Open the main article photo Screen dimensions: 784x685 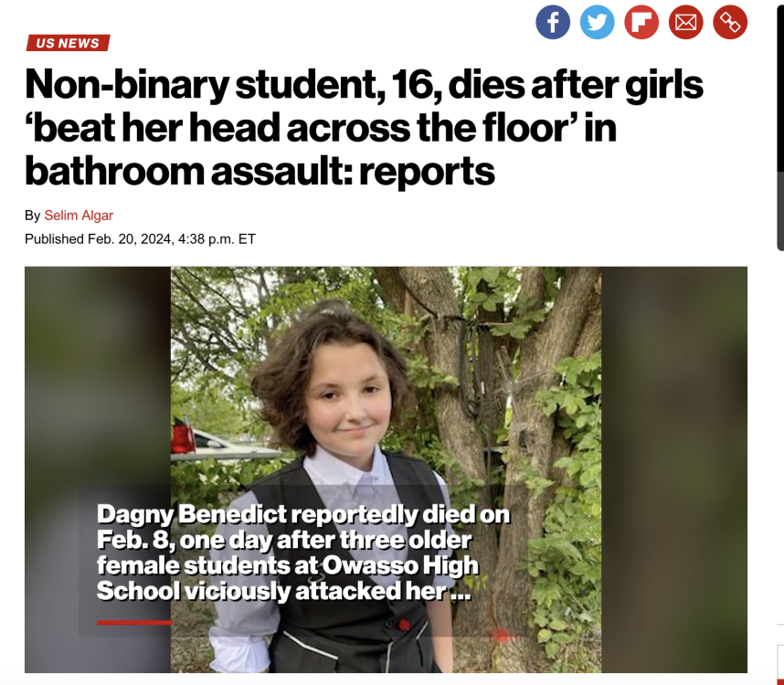tap(386, 469)
